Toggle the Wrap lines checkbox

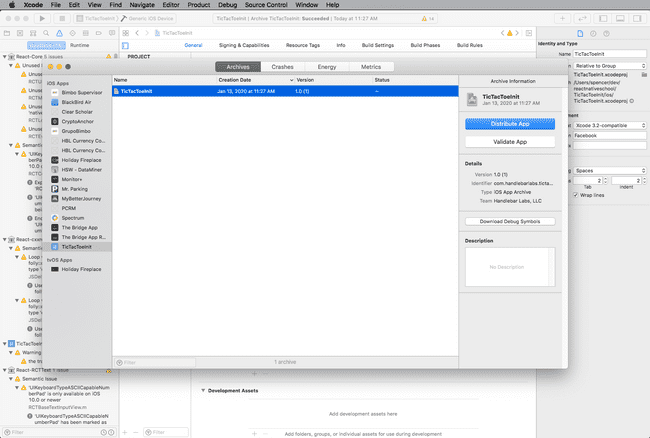tap(576, 195)
